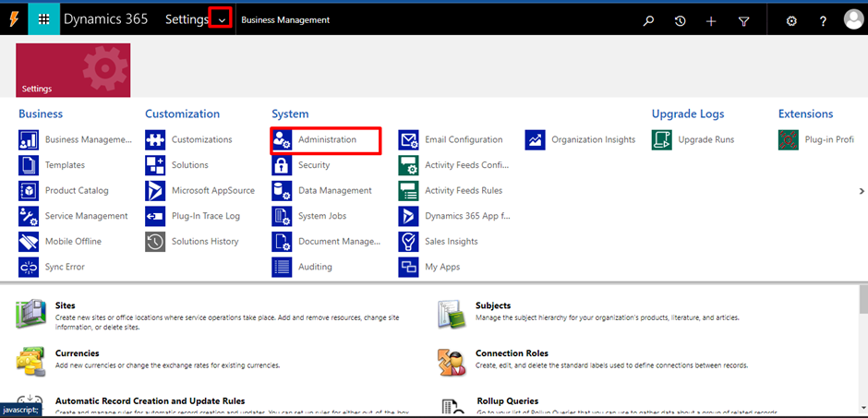Viewport: 868px width, 418px height.
Task: Open the Email Configuration icon
Action: 408,140
